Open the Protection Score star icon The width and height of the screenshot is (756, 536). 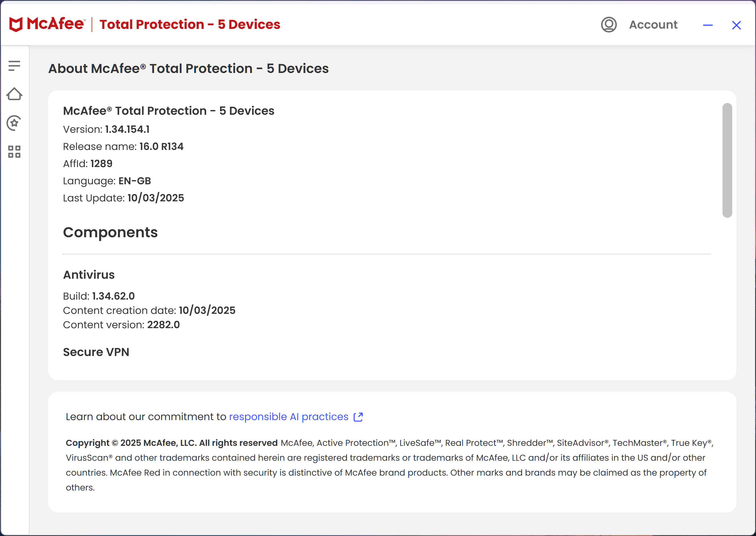(14, 123)
